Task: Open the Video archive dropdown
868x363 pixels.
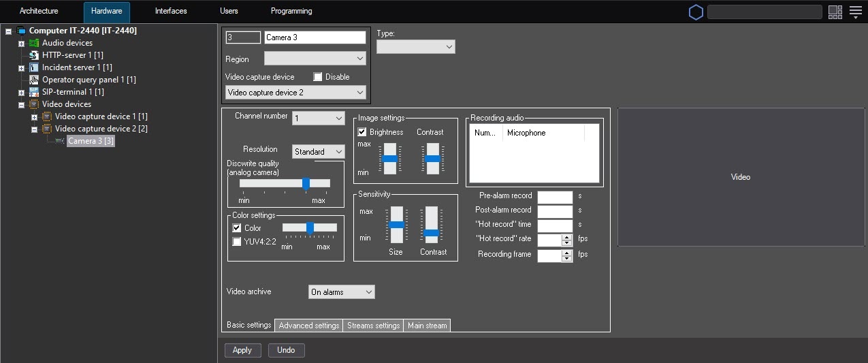Action: (341, 292)
